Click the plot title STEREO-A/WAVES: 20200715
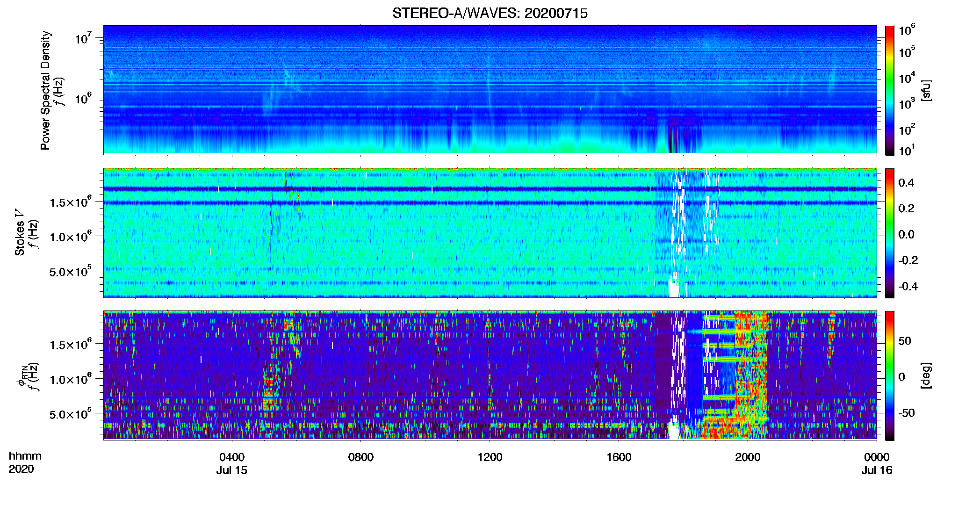 [490, 14]
